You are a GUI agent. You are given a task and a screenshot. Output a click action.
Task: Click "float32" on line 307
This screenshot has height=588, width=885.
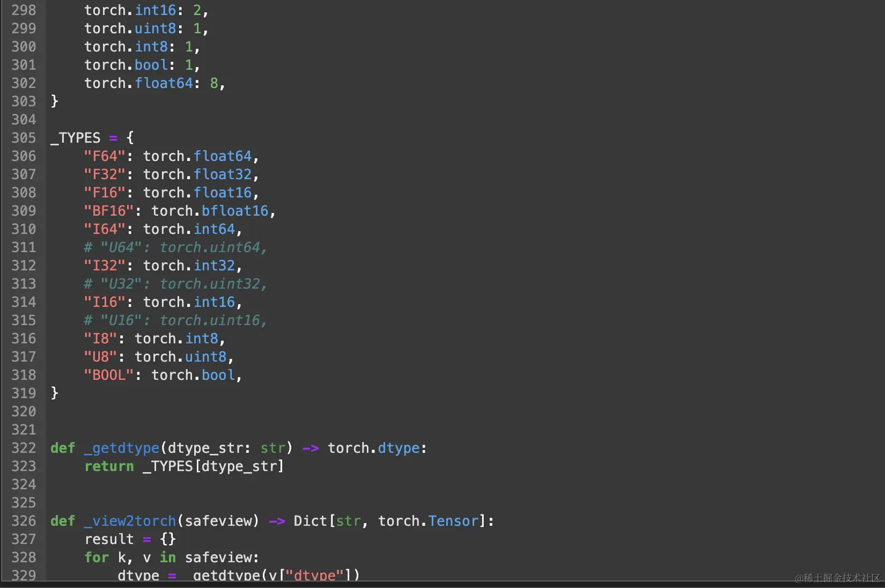(x=223, y=174)
